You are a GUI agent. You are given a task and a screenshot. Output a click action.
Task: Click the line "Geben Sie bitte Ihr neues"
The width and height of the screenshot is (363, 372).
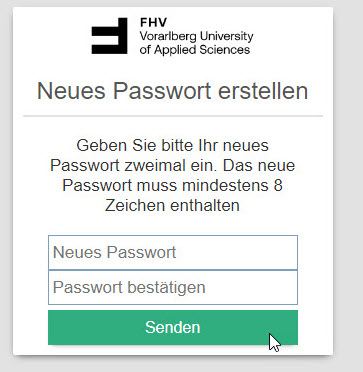(x=172, y=146)
